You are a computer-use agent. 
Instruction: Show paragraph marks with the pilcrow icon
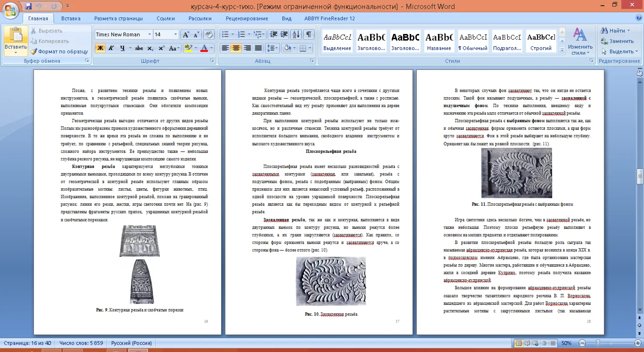[309, 34]
